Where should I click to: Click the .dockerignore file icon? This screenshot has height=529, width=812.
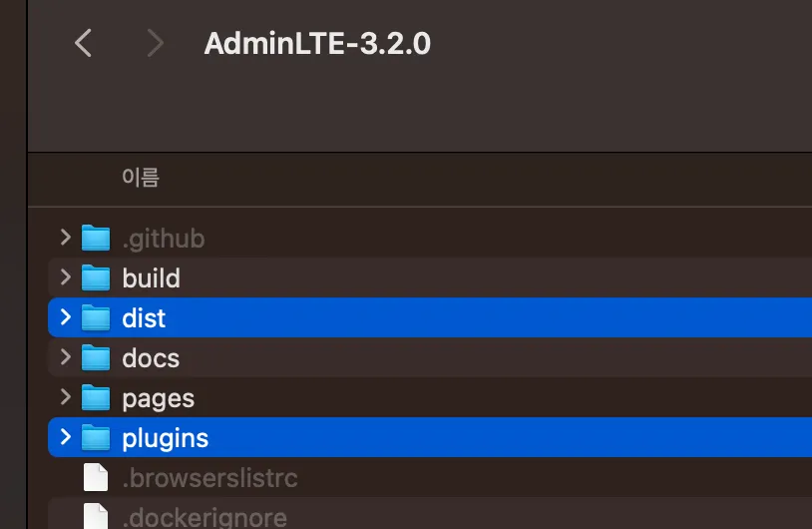click(x=96, y=516)
